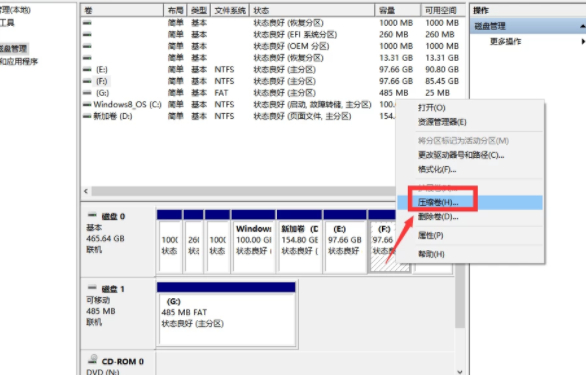Sort by the 卷 column header

(x=122, y=10)
